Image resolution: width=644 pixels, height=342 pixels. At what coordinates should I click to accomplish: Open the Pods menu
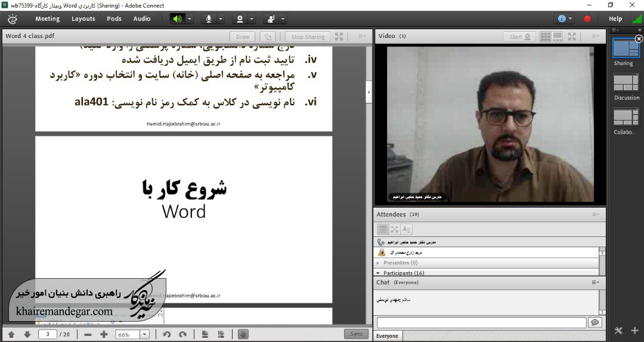coord(114,19)
